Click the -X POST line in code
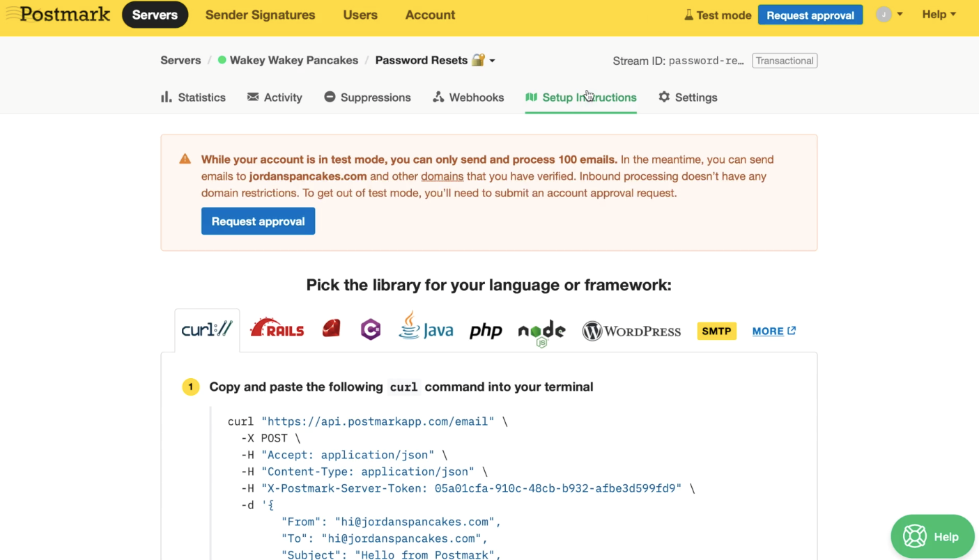The height and width of the screenshot is (560, 979). 271,438
